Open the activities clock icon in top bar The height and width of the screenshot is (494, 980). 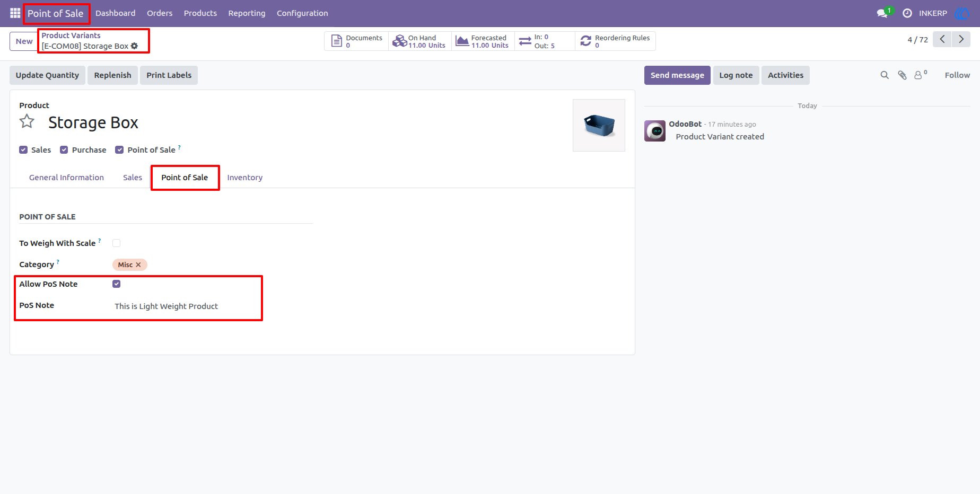[907, 13]
